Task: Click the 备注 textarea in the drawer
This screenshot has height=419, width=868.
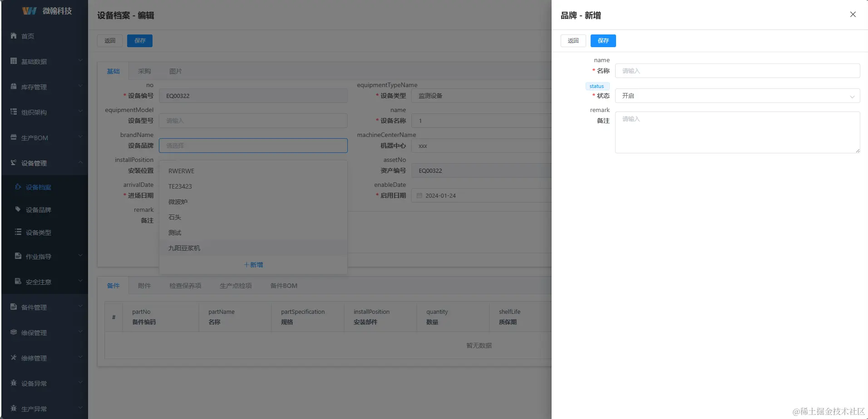Action: [737, 132]
